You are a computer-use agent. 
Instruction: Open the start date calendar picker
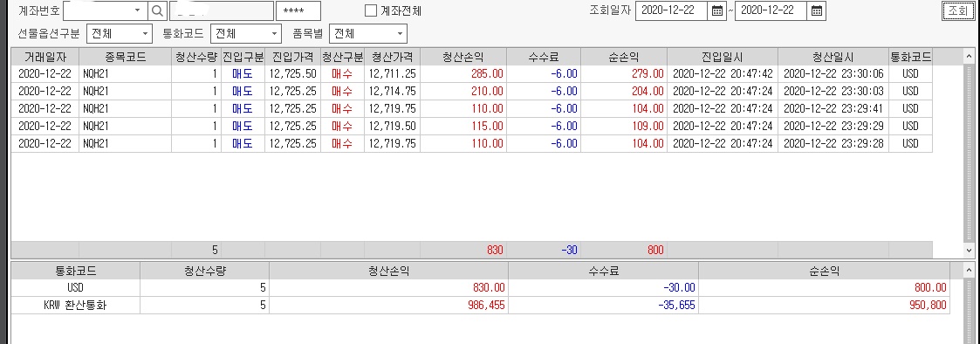717,10
